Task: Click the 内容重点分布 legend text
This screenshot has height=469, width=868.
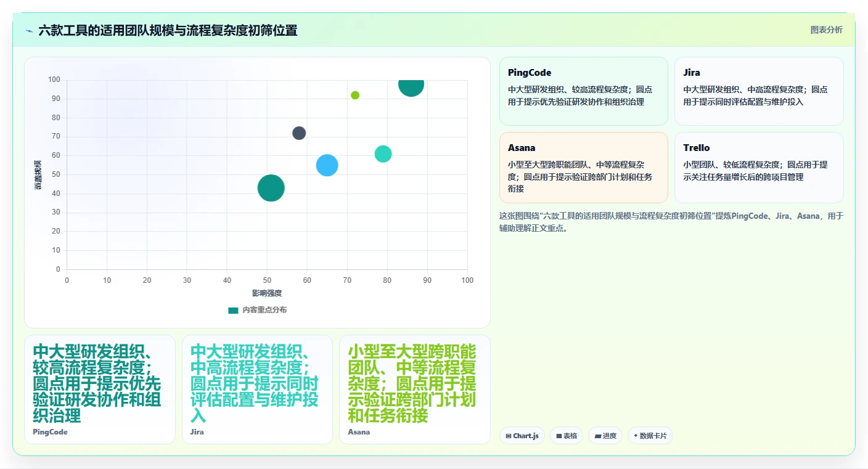Action: pos(264,310)
